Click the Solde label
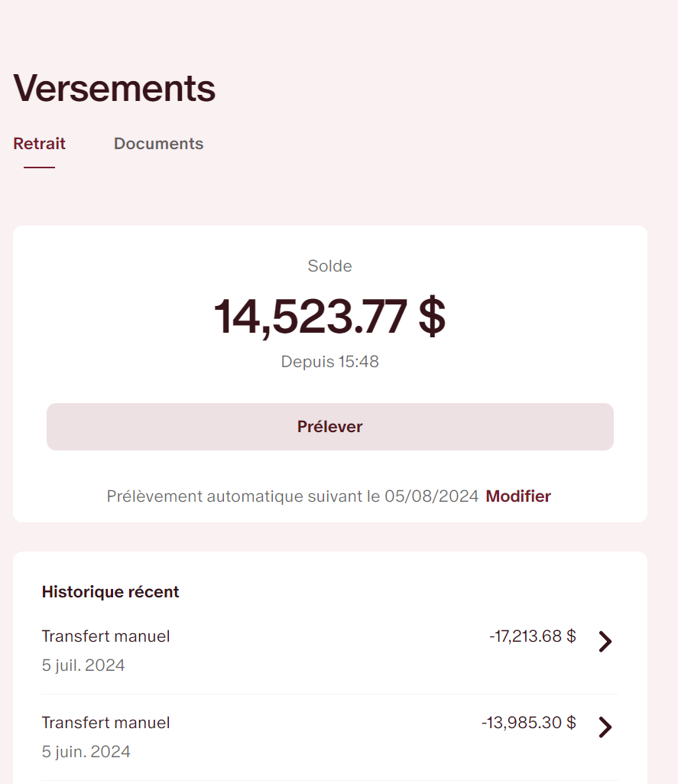The width and height of the screenshot is (678, 784). (x=329, y=267)
